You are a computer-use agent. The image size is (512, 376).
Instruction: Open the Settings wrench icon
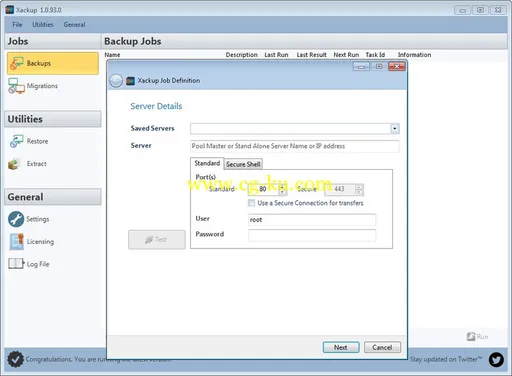point(16,219)
